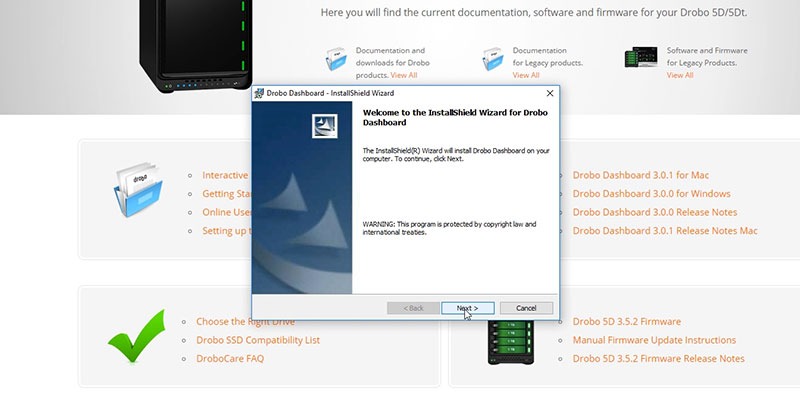
Task: Click the large blue documents folder icon
Action: (138, 190)
